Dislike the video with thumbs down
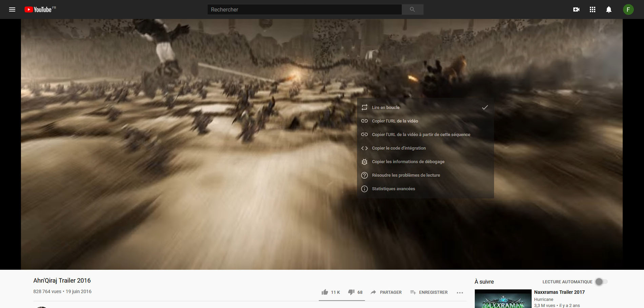The height and width of the screenshot is (308, 644). 355,292
